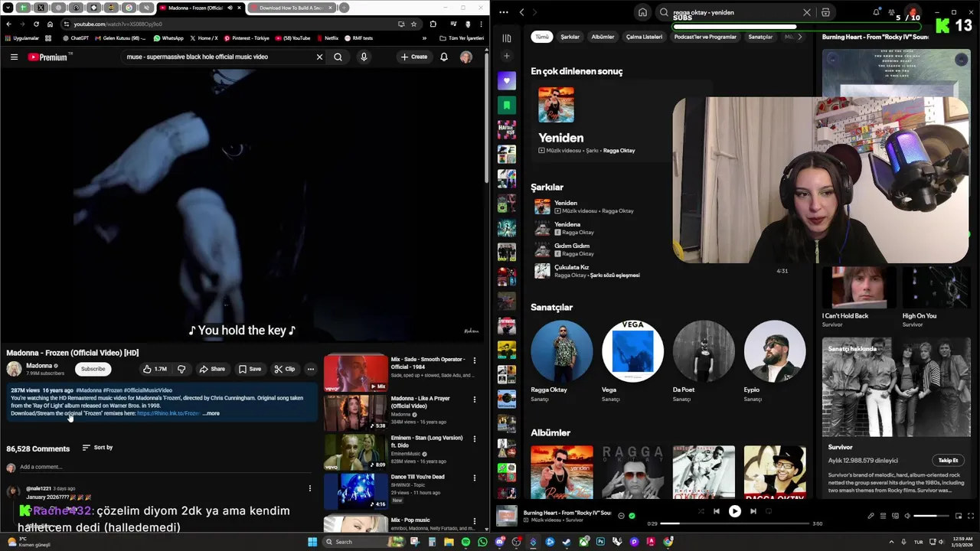The width and height of the screenshot is (980, 551).
Task: Clear the YouTube search box text
Action: [319, 57]
